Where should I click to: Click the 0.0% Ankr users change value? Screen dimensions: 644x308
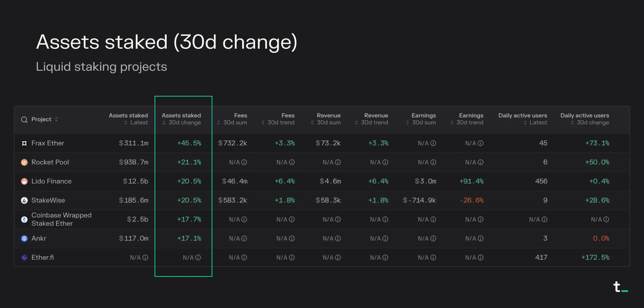[x=601, y=238]
